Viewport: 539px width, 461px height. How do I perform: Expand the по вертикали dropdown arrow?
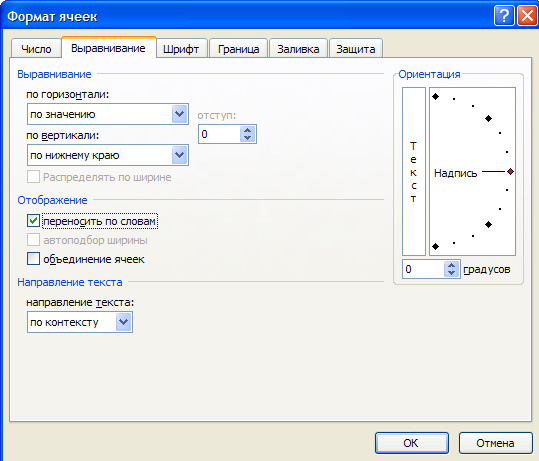(179, 155)
